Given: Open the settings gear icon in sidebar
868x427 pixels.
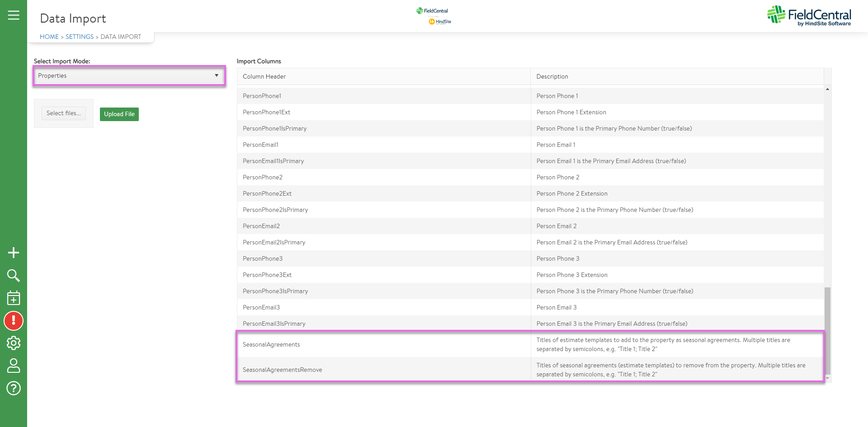Looking at the screenshot, I should point(14,343).
